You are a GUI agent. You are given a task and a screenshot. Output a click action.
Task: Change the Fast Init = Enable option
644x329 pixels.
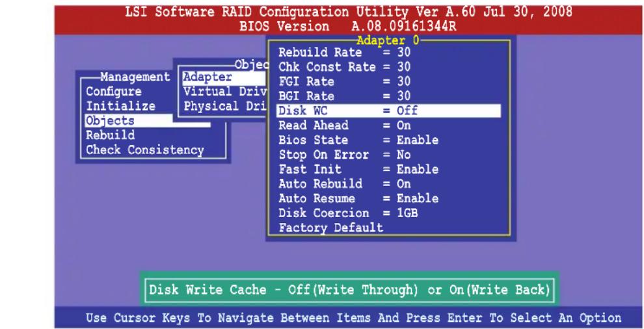pyautogui.click(x=358, y=169)
